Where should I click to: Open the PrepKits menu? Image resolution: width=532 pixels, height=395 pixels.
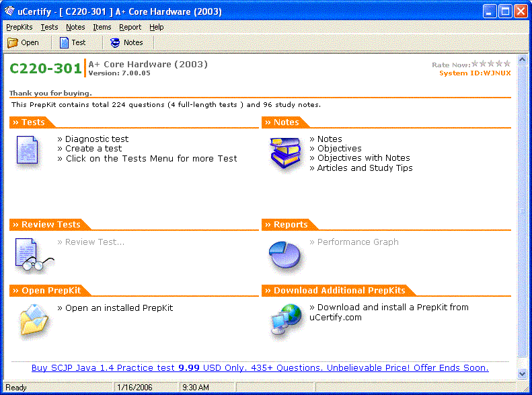[x=20, y=27]
